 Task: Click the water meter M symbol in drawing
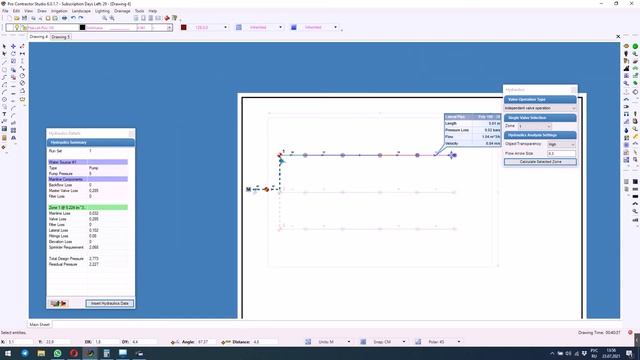248,189
